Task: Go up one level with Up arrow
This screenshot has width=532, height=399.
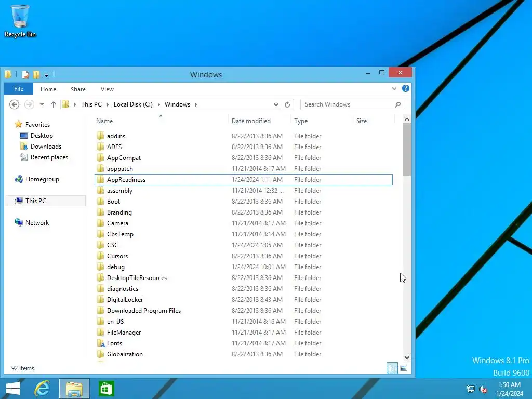Action: click(54, 104)
